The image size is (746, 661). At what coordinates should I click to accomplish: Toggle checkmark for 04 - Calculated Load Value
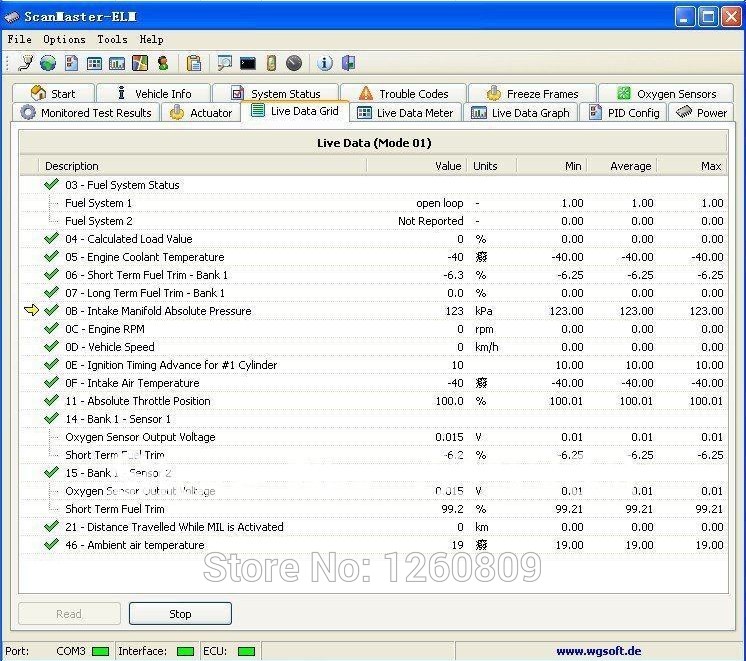(x=51, y=239)
